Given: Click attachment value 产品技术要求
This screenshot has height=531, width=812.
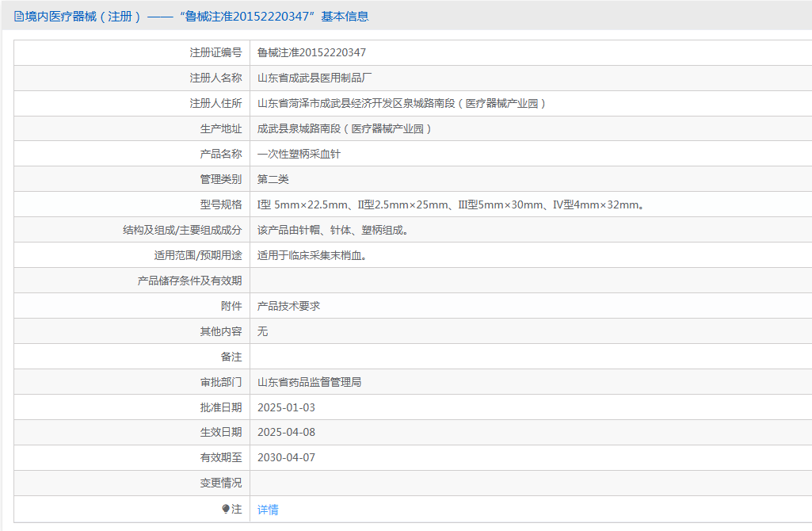Looking at the screenshot, I should 288,306.
